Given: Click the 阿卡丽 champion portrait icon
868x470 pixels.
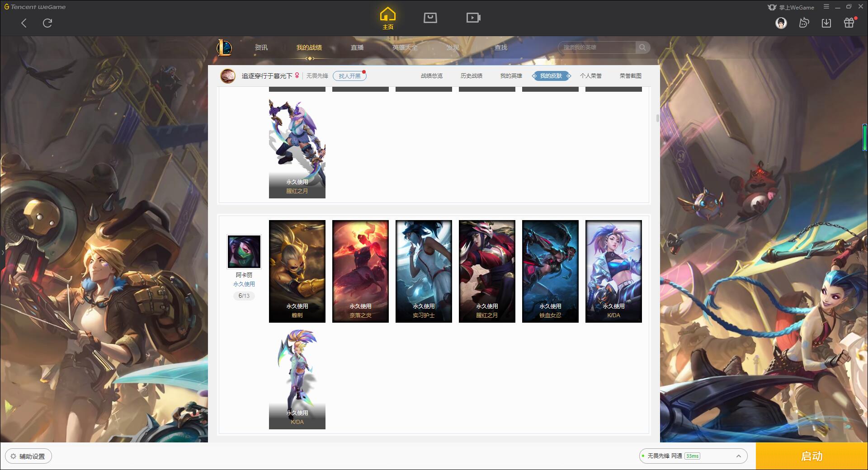Looking at the screenshot, I should (244, 252).
